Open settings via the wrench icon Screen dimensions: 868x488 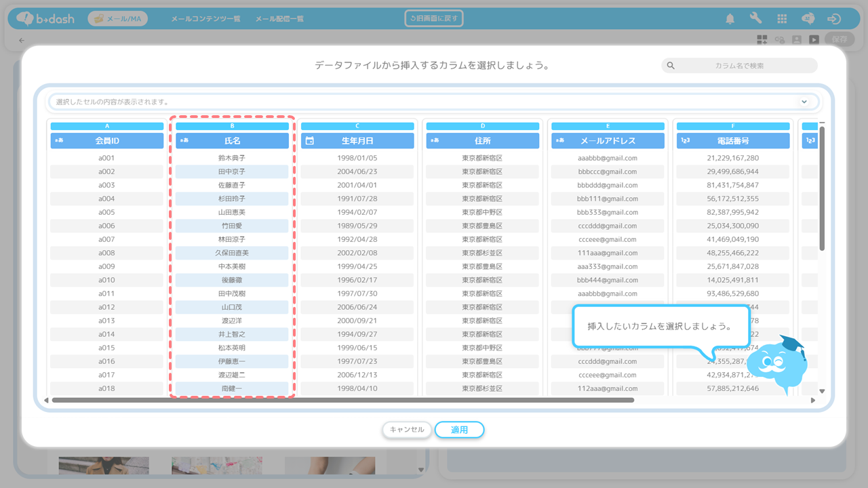(755, 19)
